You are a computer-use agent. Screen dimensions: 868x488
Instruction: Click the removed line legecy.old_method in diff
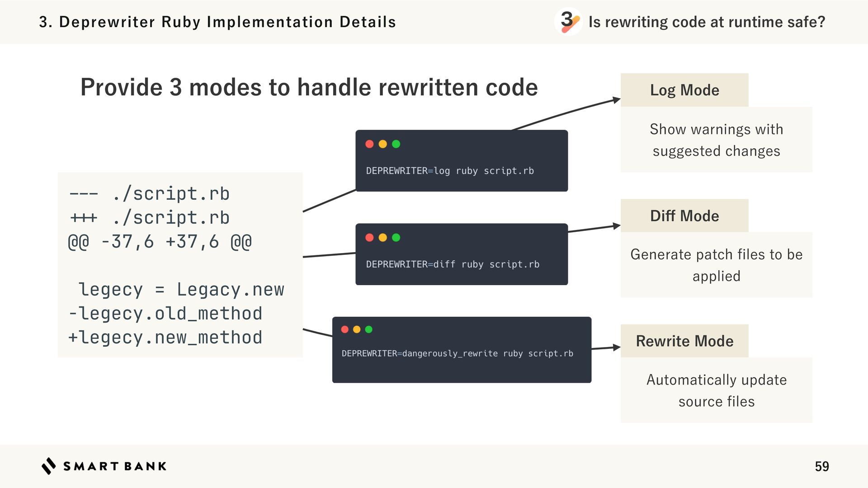[x=165, y=314]
